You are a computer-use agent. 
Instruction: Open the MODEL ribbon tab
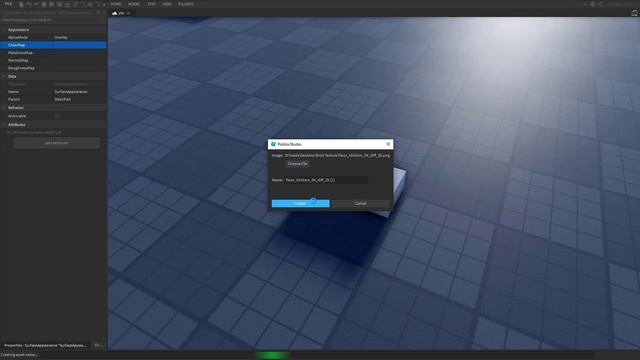134,4
